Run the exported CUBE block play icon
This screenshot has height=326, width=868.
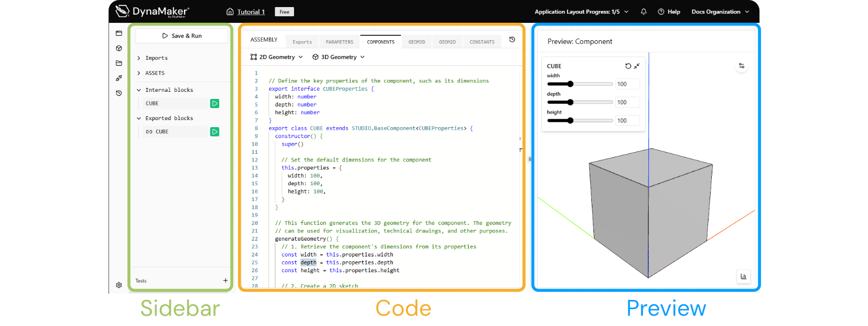point(215,131)
